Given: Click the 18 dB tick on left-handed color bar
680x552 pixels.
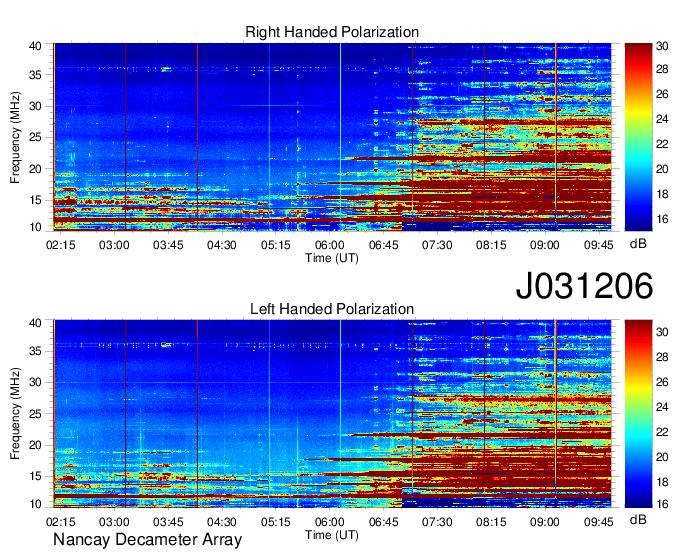Looking at the screenshot, I should coord(662,482).
